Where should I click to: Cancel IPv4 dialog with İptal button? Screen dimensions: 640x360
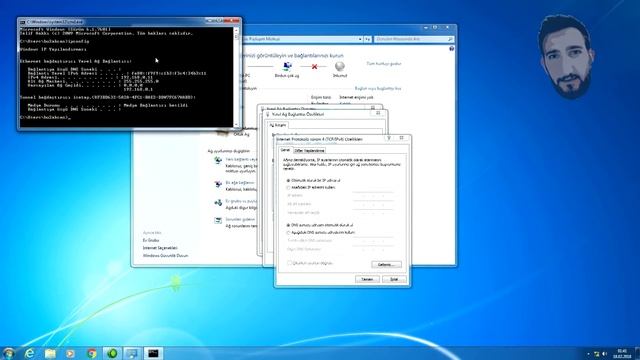tap(394, 279)
